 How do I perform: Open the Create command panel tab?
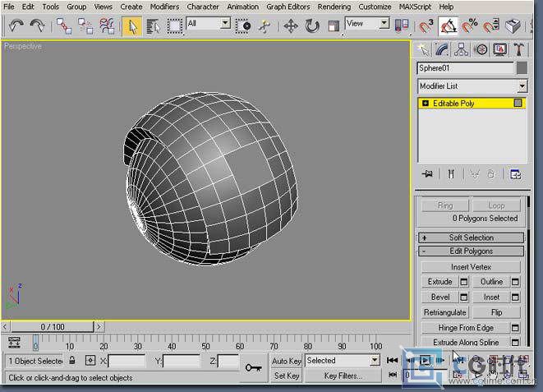(x=423, y=49)
